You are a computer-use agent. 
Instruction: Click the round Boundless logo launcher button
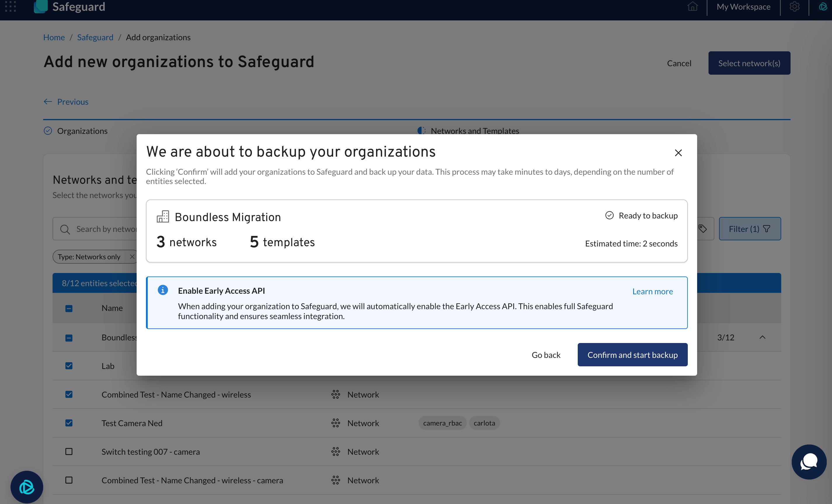pos(27,487)
